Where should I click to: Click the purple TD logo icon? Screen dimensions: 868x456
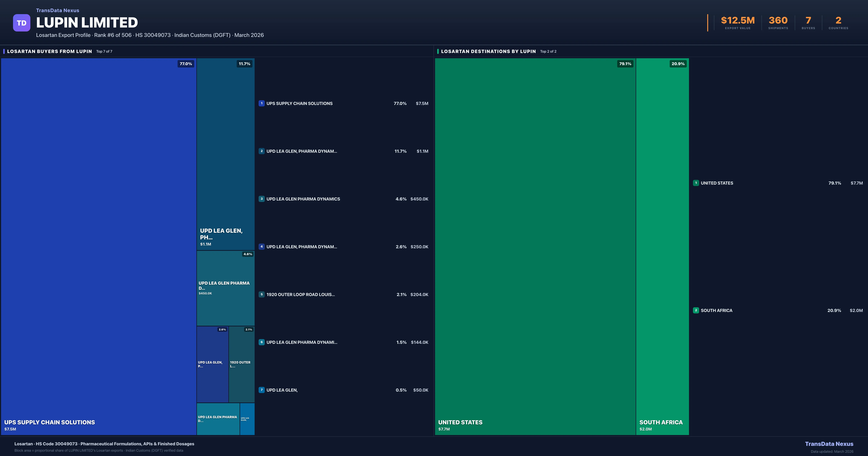22,23
